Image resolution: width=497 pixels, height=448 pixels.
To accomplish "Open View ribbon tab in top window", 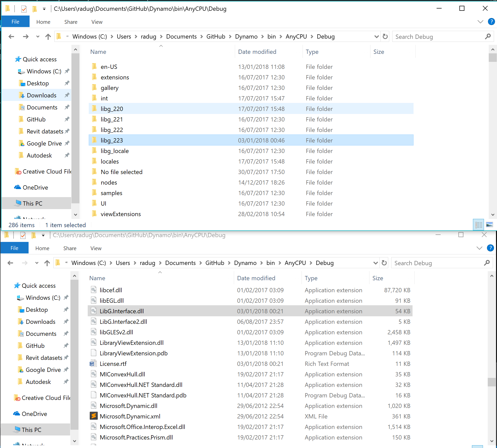I will click(x=97, y=22).
